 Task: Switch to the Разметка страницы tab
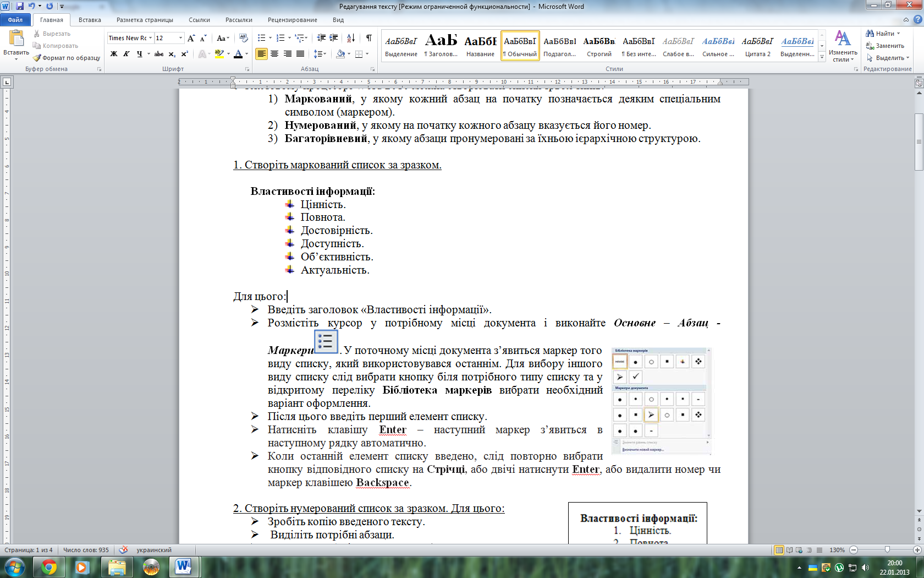click(x=145, y=20)
